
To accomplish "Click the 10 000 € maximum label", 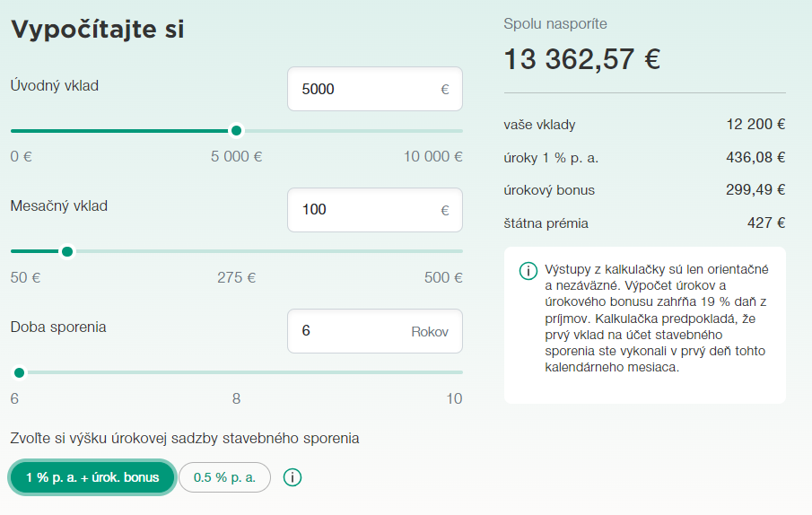I will coord(432,157).
